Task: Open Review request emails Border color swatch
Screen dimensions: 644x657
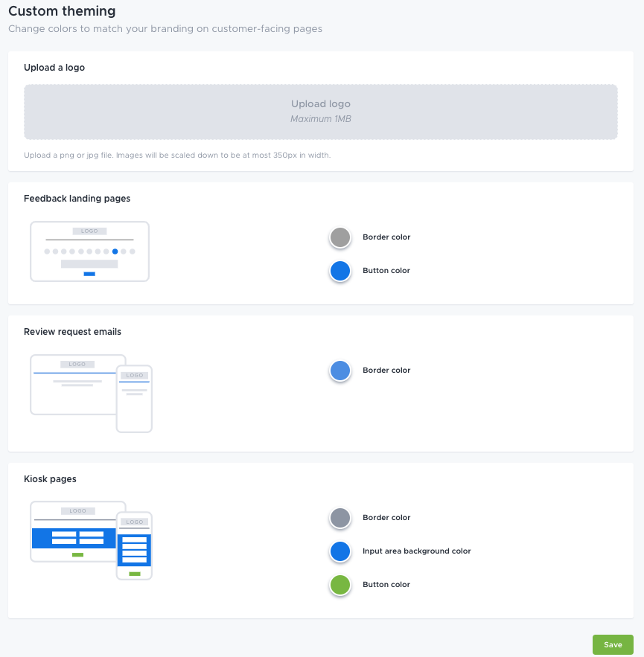Action: (340, 371)
